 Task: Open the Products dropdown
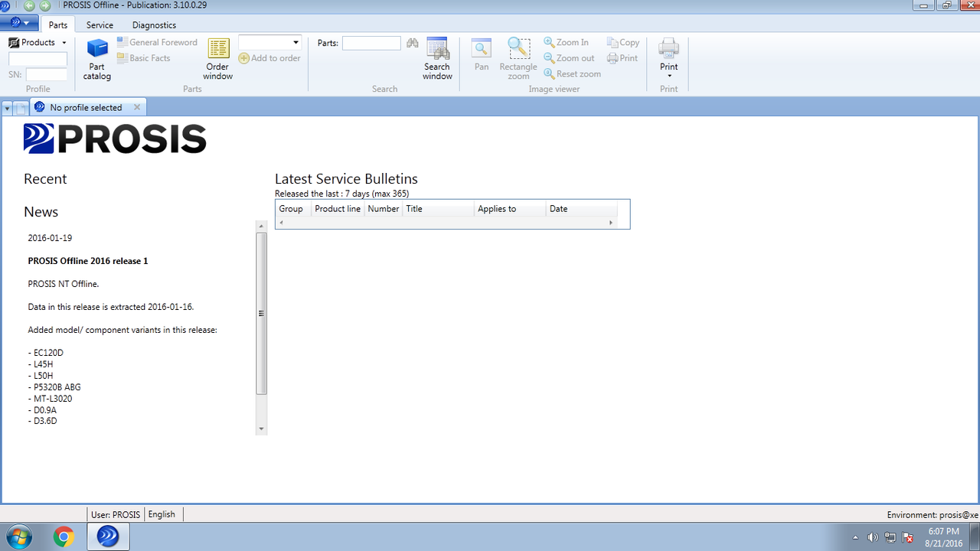(38, 43)
